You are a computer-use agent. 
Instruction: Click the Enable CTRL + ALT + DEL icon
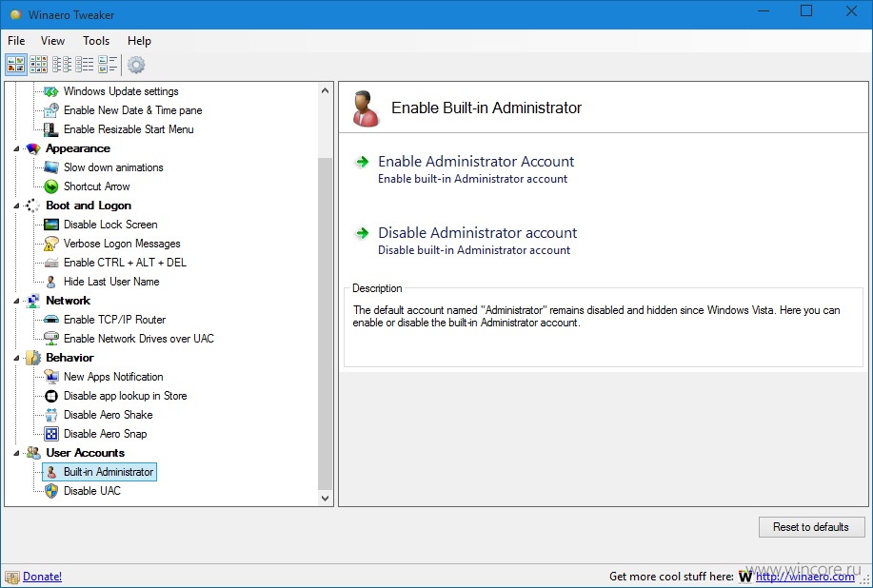(x=51, y=263)
